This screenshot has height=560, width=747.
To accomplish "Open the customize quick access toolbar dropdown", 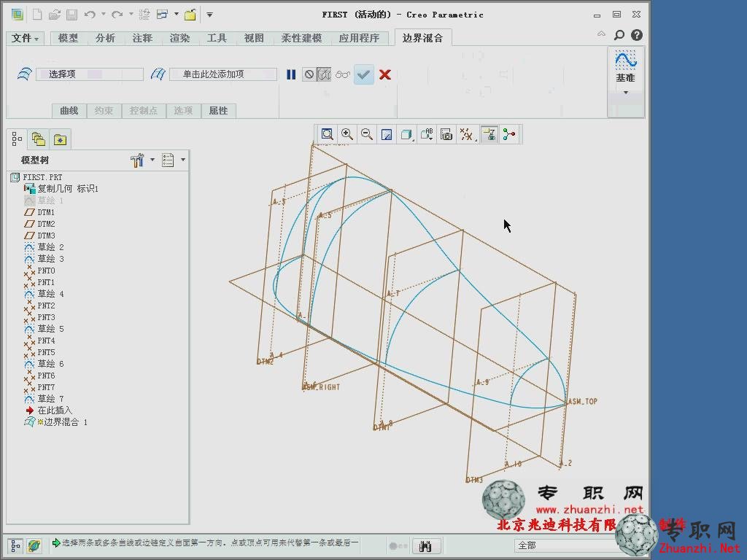I will tap(209, 15).
